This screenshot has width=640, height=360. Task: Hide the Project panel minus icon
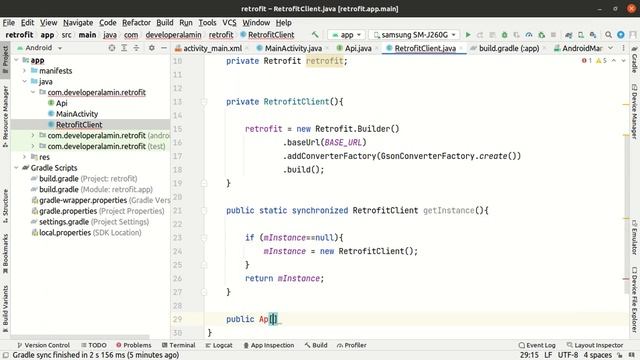click(x=164, y=48)
